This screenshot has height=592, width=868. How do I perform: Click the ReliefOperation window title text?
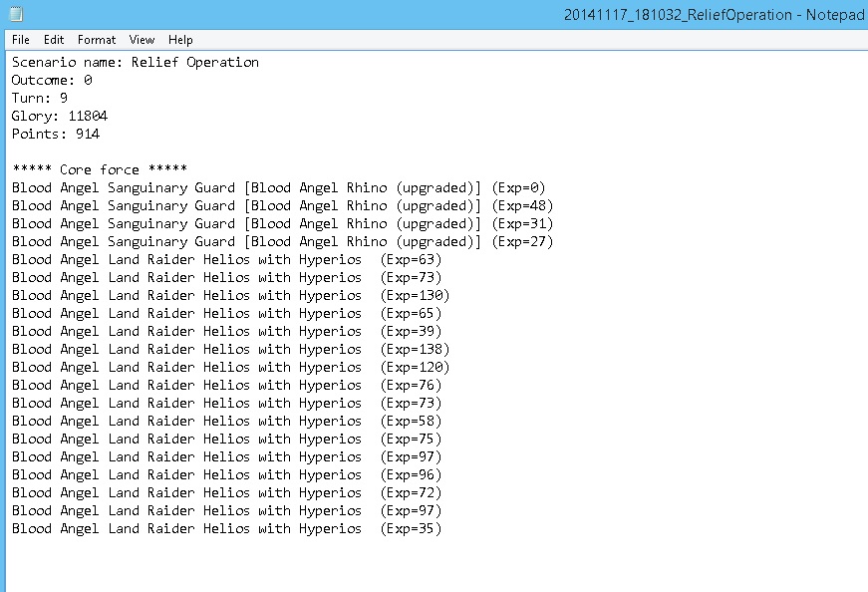point(715,14)
